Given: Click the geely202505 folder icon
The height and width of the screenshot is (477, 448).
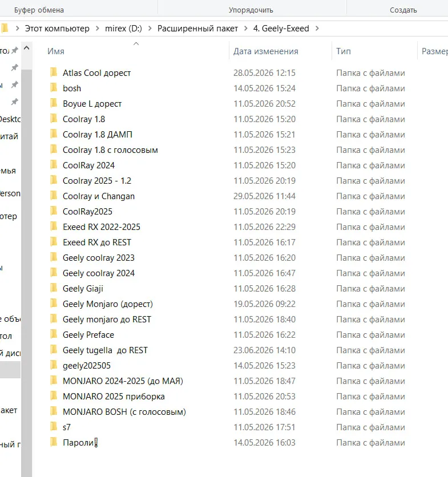Looking at the screenshot, I should click(x=54, y=365).
